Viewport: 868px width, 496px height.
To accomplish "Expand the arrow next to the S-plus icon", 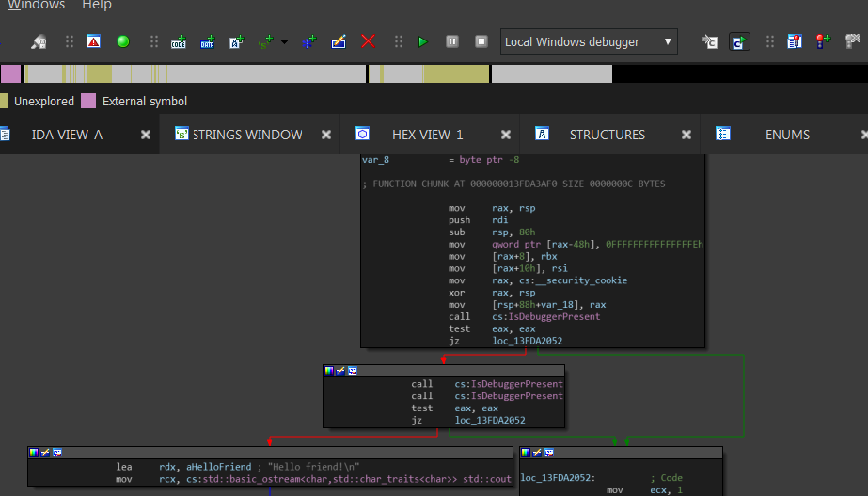I will click(284, 41).
